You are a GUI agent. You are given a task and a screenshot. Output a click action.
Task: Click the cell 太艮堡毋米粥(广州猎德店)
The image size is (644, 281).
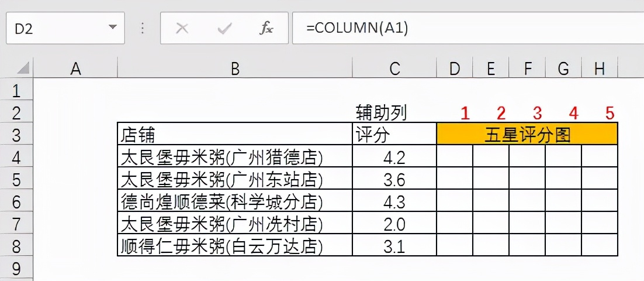[235, 156]
